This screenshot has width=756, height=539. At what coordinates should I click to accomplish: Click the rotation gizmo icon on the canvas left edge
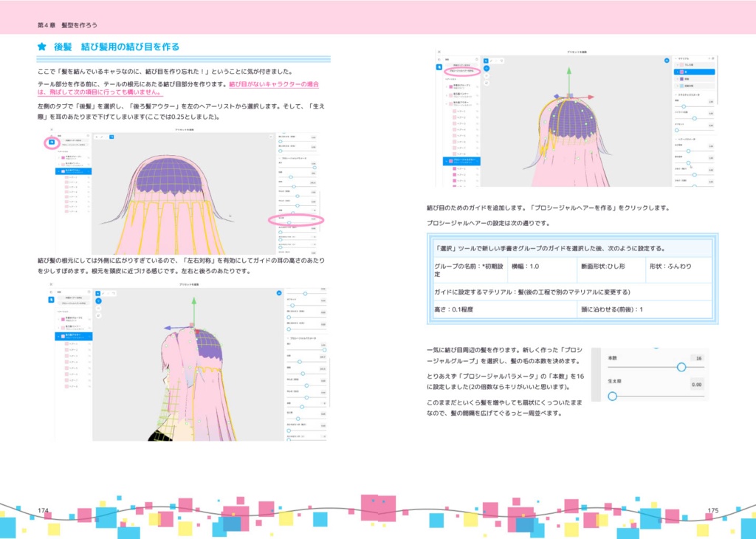486,77
